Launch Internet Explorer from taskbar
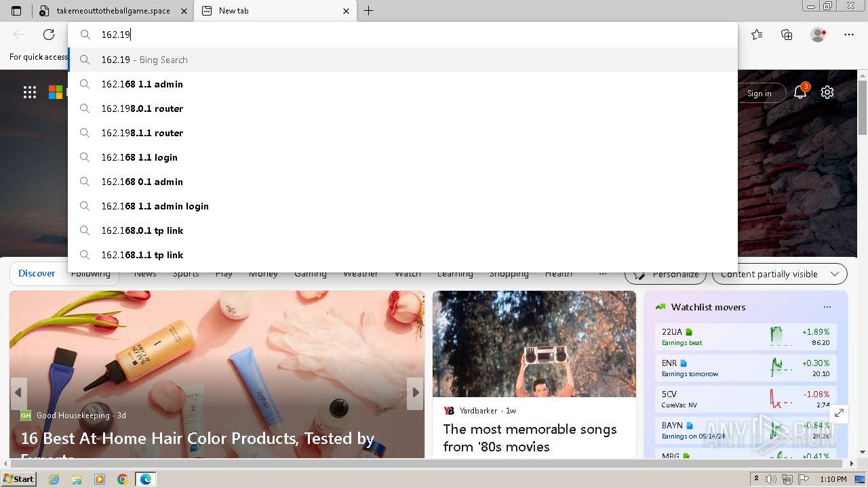 click(54, 479)
